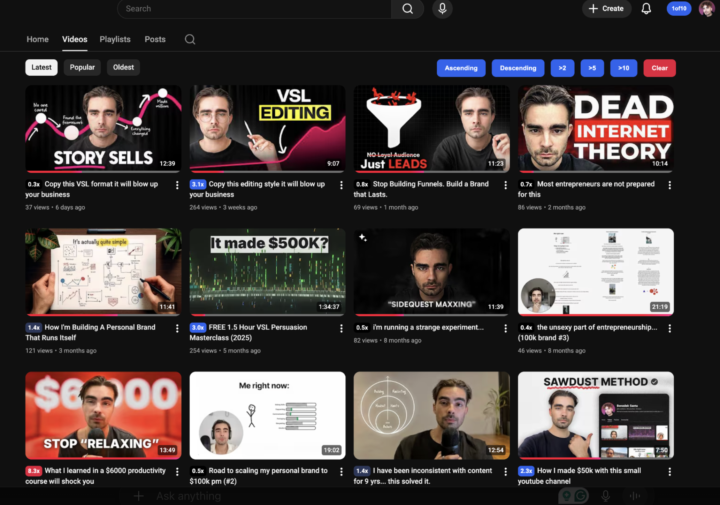Open the Posts tab
720x505 pixels.
(x=155, y=39)
